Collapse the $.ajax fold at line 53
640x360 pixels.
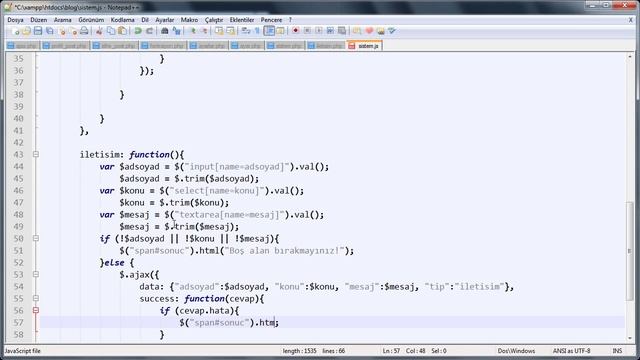[x=36, y=274]
